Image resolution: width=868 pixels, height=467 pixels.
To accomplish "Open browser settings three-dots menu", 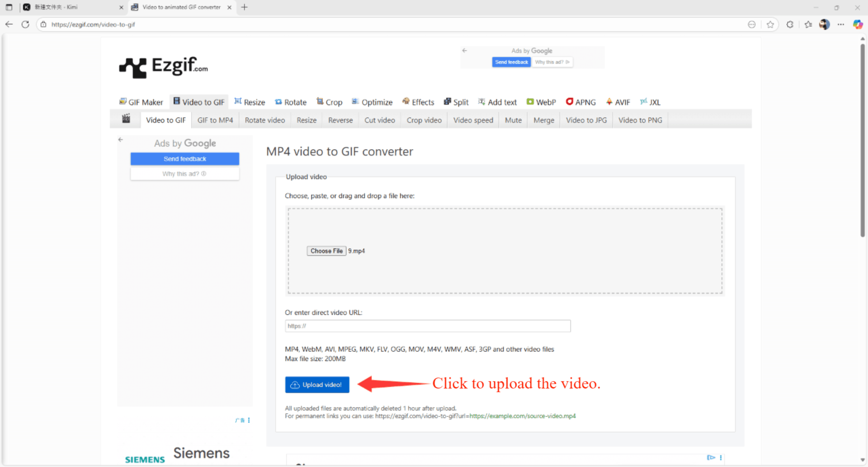I will [x=841, y=24].
